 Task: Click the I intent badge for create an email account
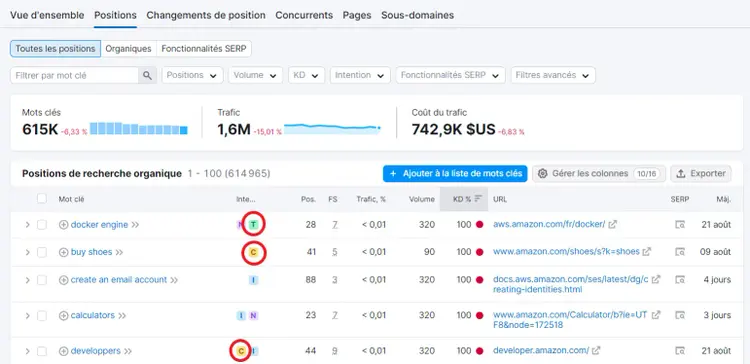(x=254, y=280)
